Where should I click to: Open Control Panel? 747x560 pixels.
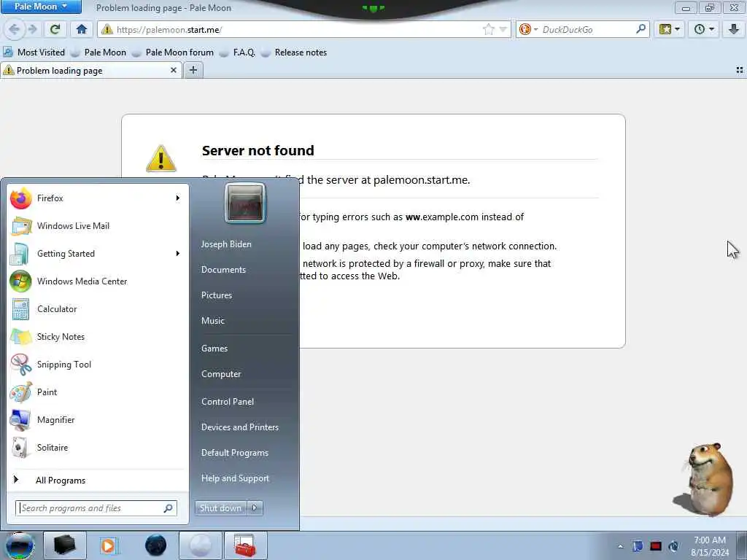pyautogui.click(x=228, y=402)
